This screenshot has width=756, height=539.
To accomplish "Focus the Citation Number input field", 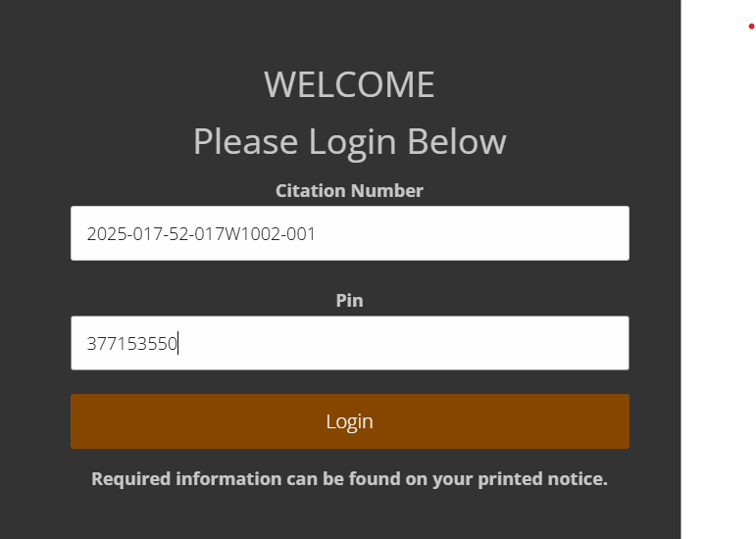I will (x=349, y=233).
